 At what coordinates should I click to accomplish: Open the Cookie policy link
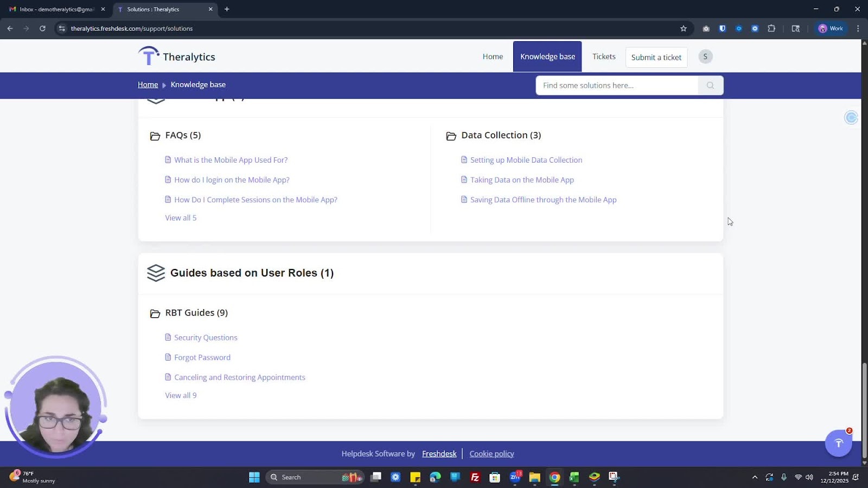(492, 454)
